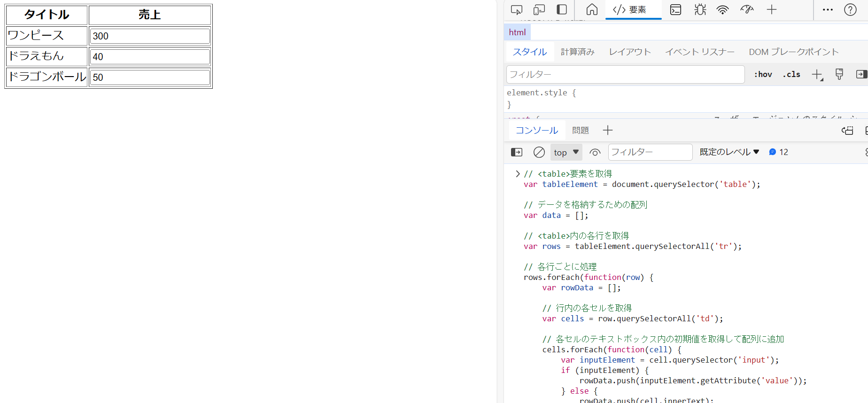The width and height of the screenshot is (868, 403).
Task: Click the element.style rule block
Action: [686, 99]
